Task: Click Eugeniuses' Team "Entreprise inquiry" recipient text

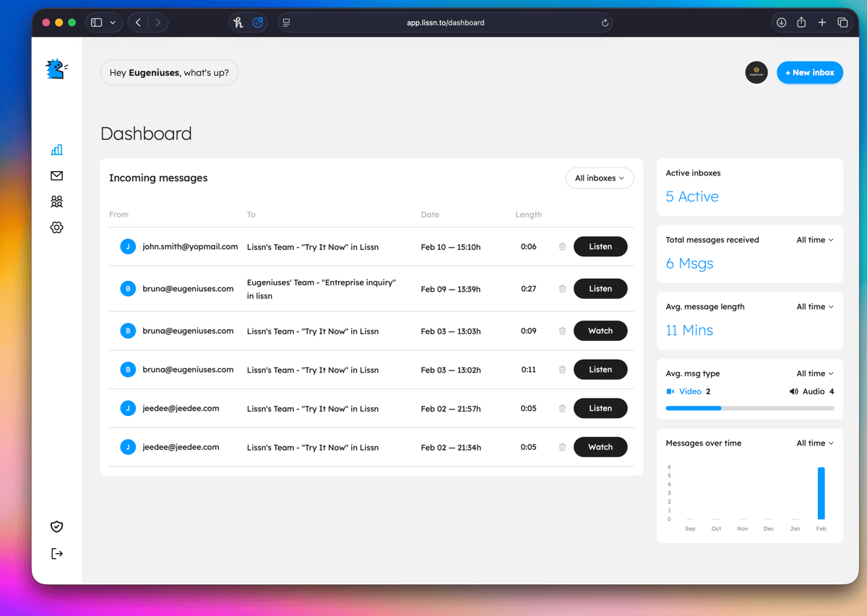Action: [x=322, y=289]
